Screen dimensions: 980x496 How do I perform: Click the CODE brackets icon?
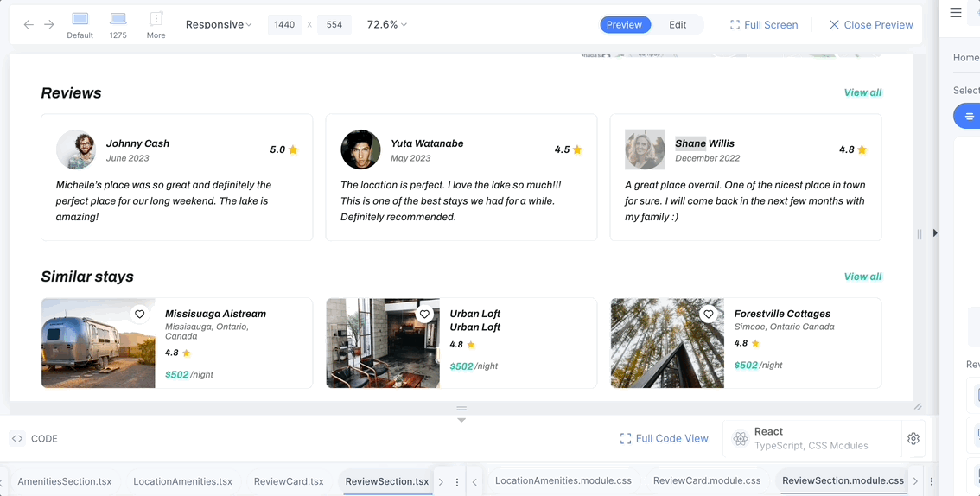[17, 438]
